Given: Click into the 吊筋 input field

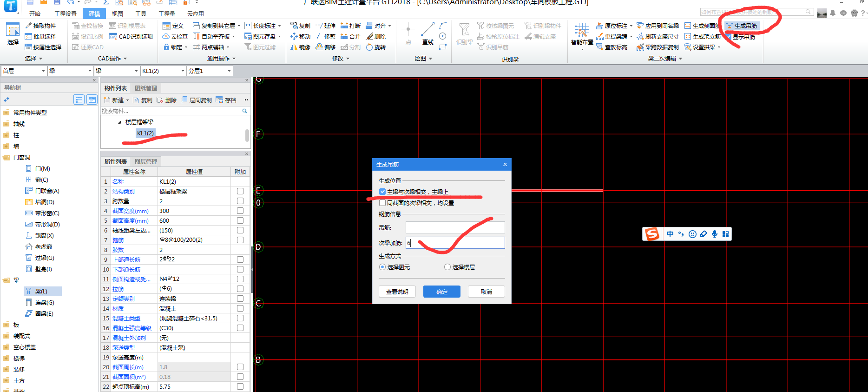Looking at the screenshot, I should click(455, 227).
